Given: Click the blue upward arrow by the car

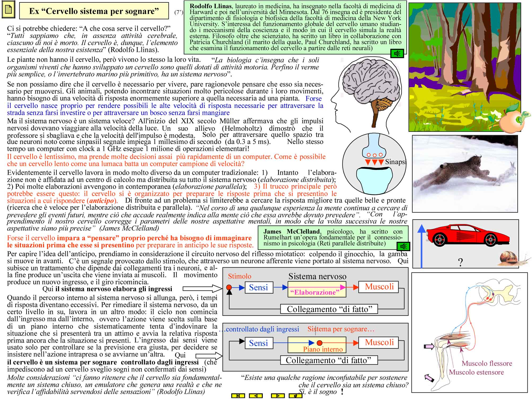Looking at the screenshot, I should [421, 246].
